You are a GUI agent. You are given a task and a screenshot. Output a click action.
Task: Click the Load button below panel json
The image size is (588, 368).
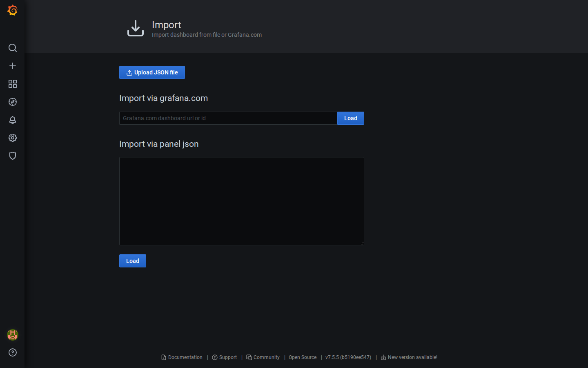tap(133, 261)
